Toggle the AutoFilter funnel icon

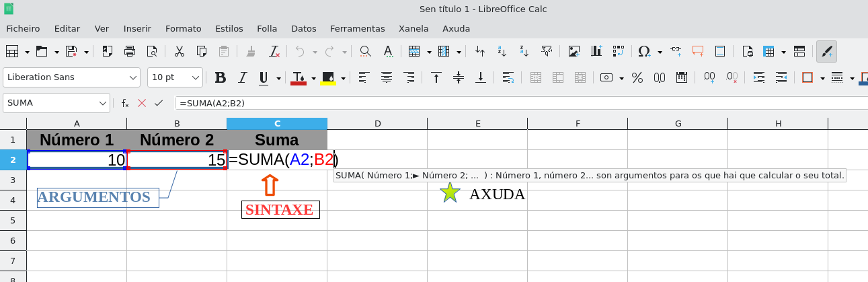click(547, 51)
